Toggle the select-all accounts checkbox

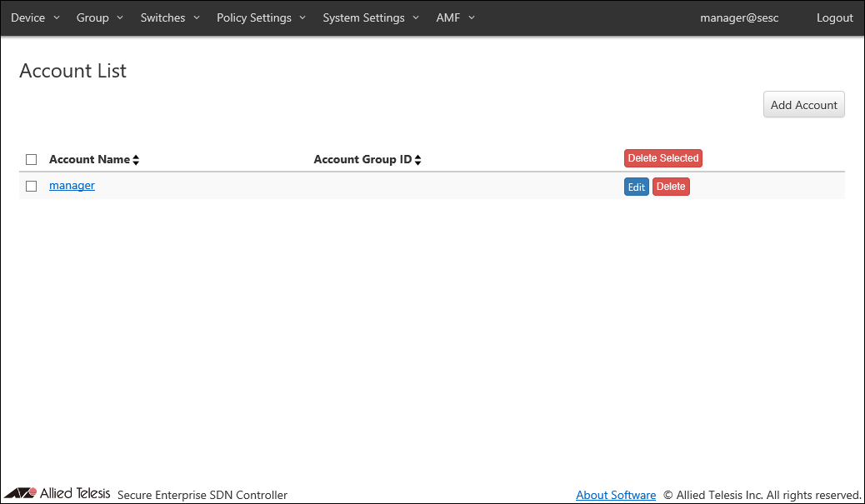click(x=32, y=159)
